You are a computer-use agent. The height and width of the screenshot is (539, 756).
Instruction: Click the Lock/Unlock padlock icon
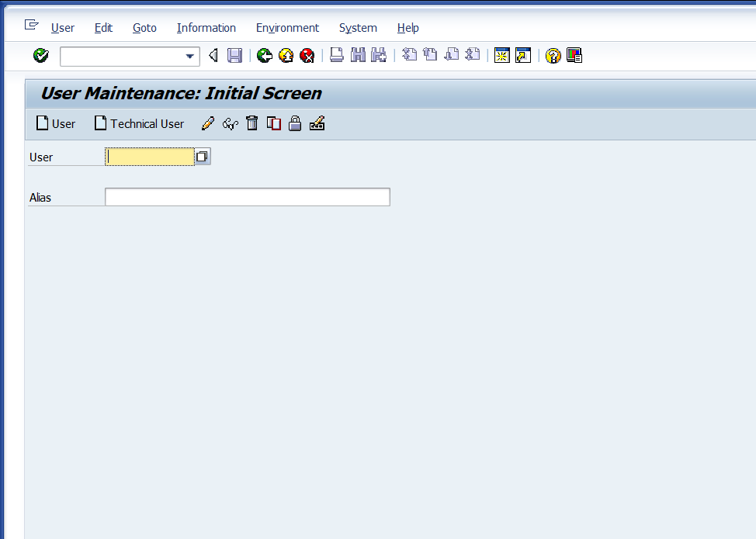point(295,124)
